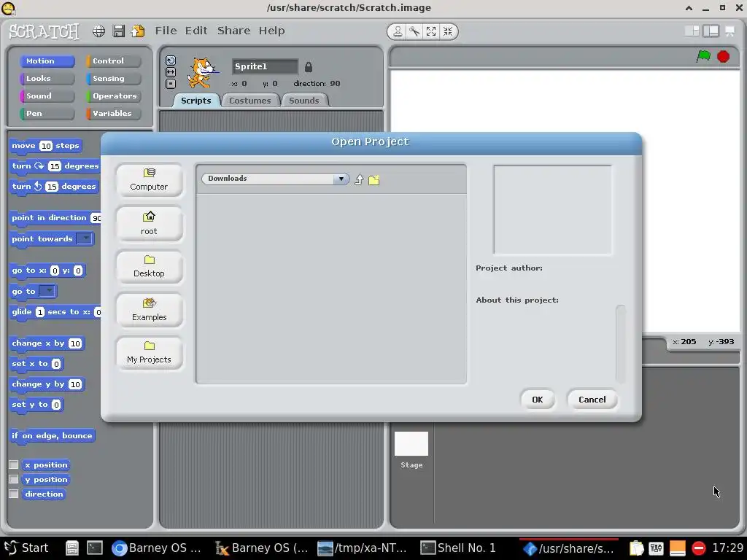Click the red stop tray icon
The width and height of the screenshot is (747, 560).
[x=698, y=548]
